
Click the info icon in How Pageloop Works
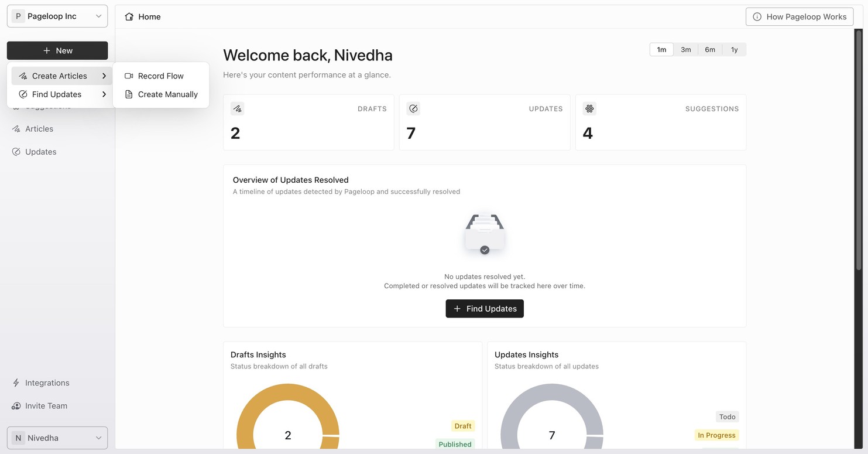[757, 16]
